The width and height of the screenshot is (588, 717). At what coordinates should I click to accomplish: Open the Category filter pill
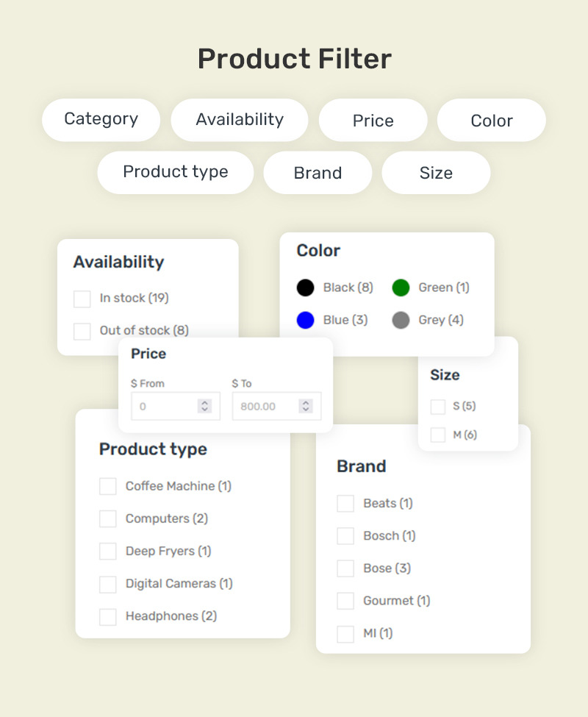(x=101, y=120)
